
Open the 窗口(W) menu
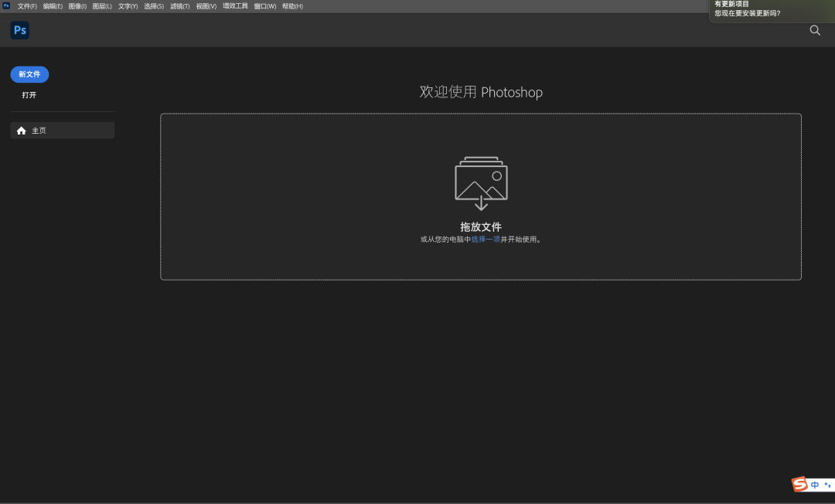[264, 6]
